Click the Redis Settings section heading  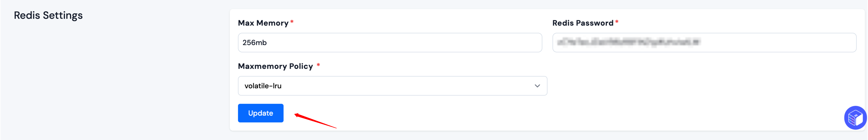pyautogui.click(x=48, y=16)
